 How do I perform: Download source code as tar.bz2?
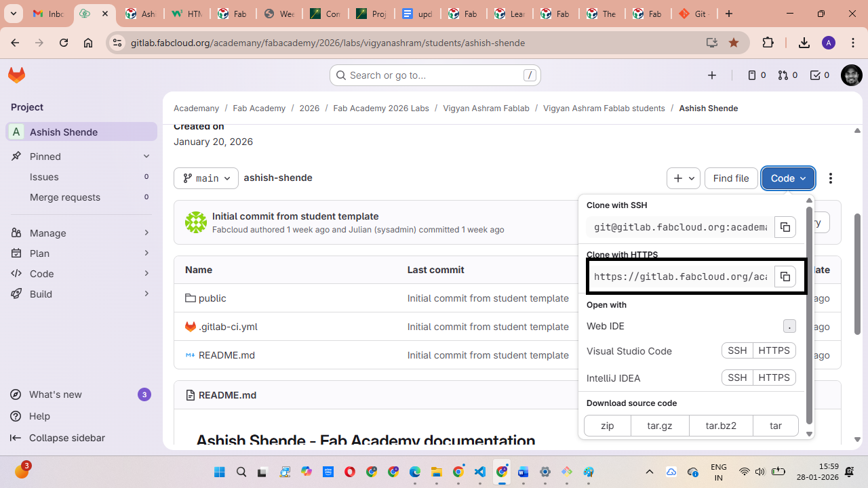721,426
